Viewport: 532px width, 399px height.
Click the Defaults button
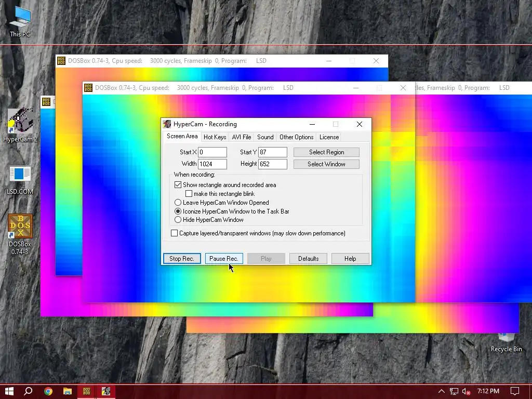(x=308, y=259)
